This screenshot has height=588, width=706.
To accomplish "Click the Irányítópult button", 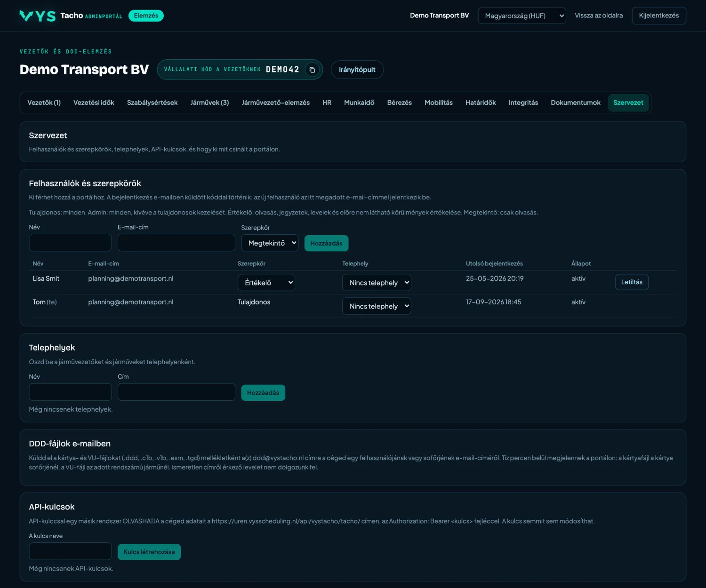I will (x=357, y=70).
